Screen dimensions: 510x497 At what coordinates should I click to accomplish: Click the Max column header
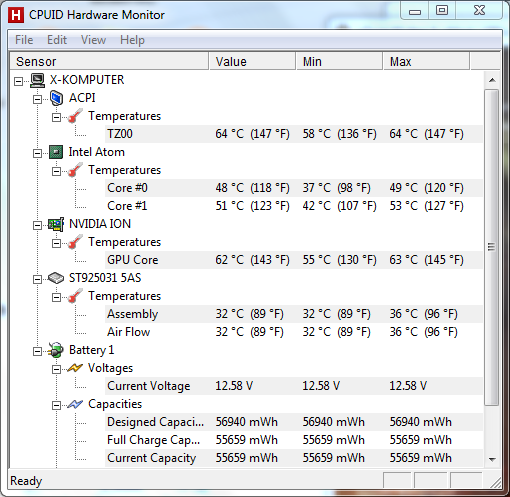point(426,61)
